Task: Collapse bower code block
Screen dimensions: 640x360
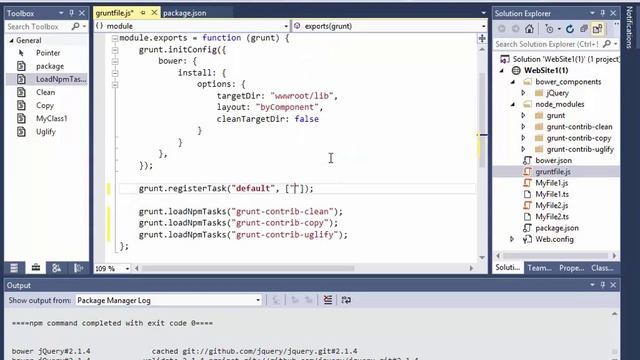Action: [x=115, y=61]
